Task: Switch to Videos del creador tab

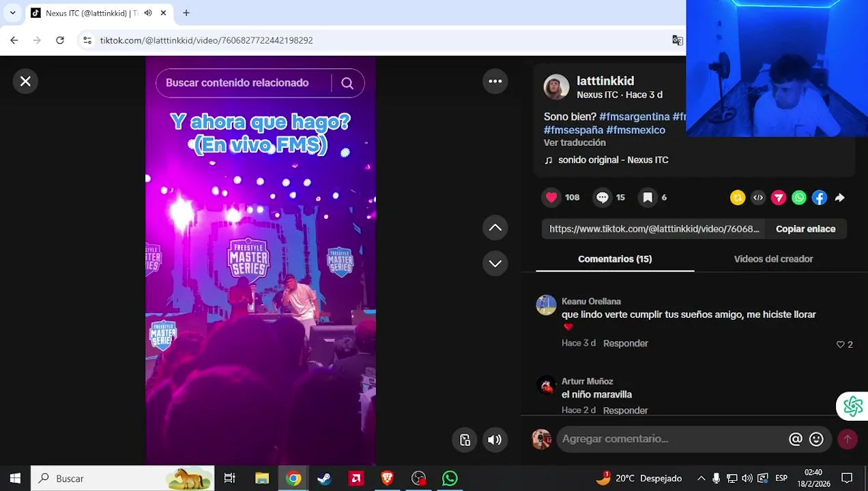Action: (x=773, y=259)
